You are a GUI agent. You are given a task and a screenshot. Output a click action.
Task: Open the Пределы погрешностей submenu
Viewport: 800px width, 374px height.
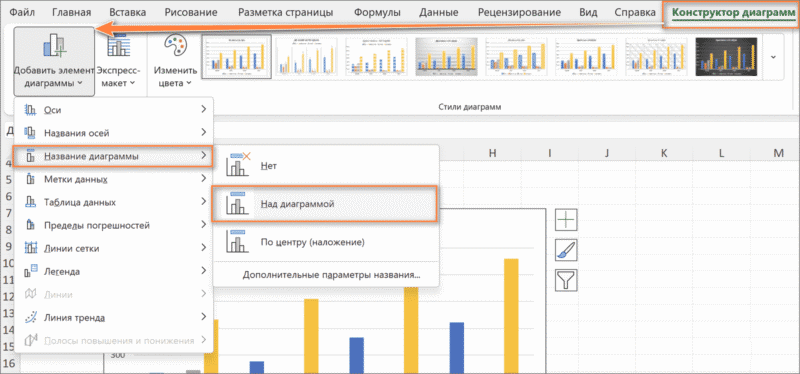tap(114, 225)
